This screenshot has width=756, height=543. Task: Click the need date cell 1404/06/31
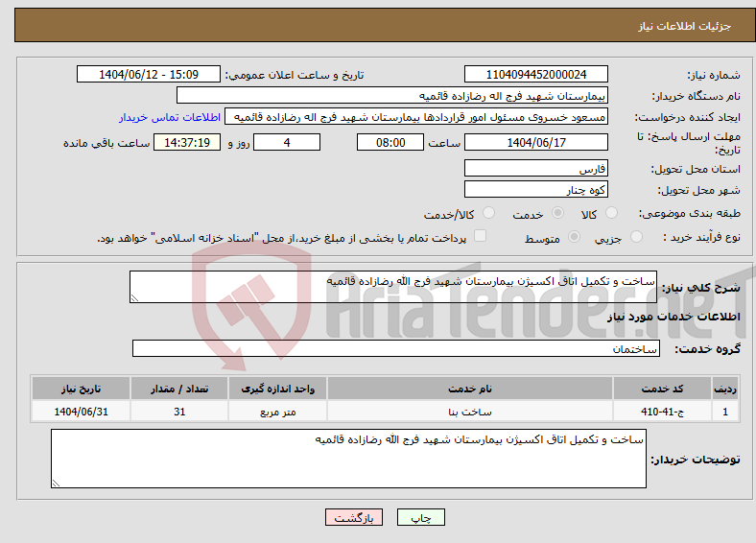pyautogui.click(x=81, y=412)
